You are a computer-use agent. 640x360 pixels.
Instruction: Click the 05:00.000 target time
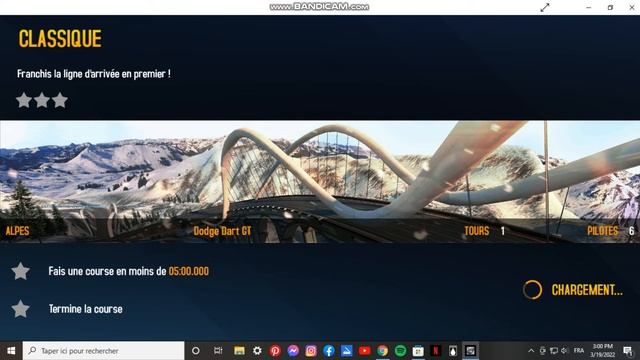click(x=189, y=271)
